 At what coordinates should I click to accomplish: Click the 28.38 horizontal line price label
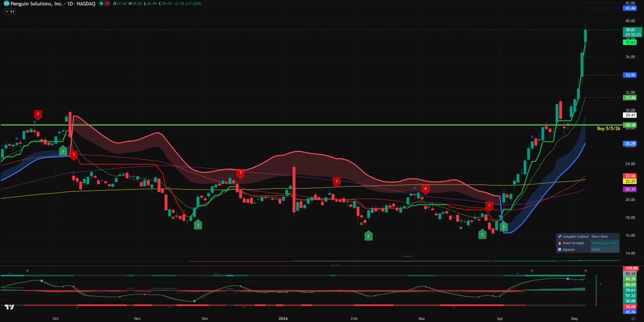631,125
